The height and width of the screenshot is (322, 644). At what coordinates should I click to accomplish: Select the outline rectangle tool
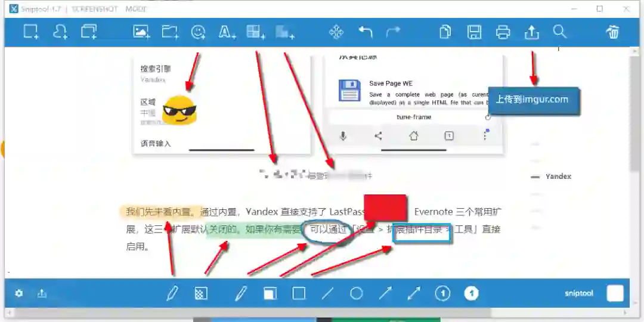pos(299,293)
